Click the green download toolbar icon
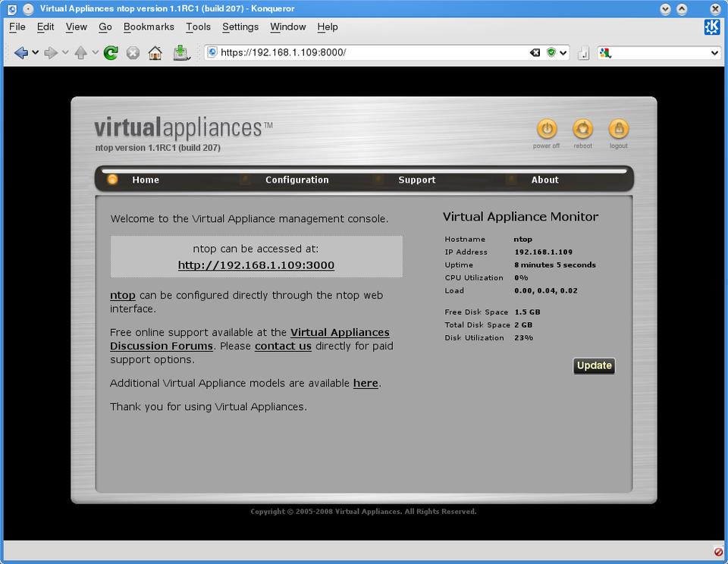728x564 pixels. coord(180,53)
